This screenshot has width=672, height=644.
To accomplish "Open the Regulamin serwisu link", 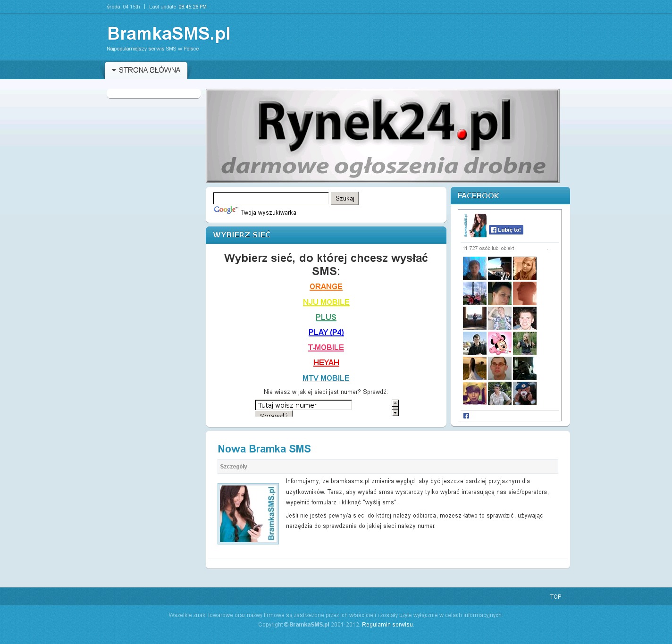I will pyautogui.click(x=387, y=624).
